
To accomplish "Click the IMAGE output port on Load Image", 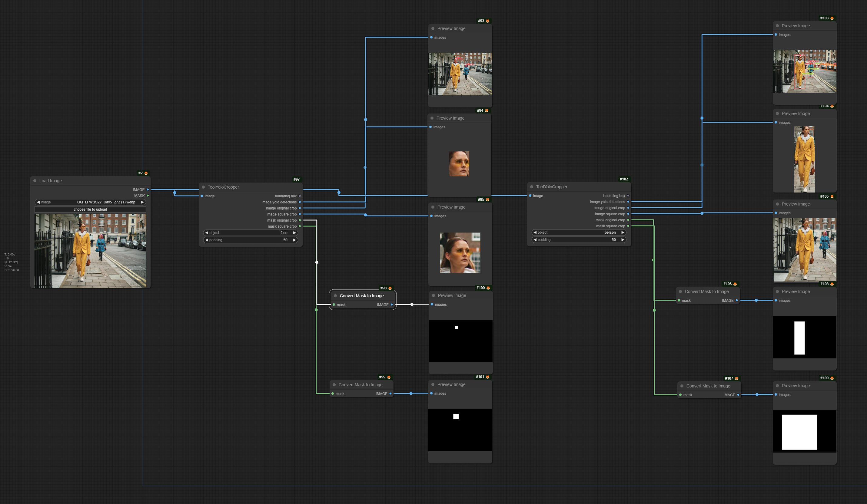I will pos(148,189).
